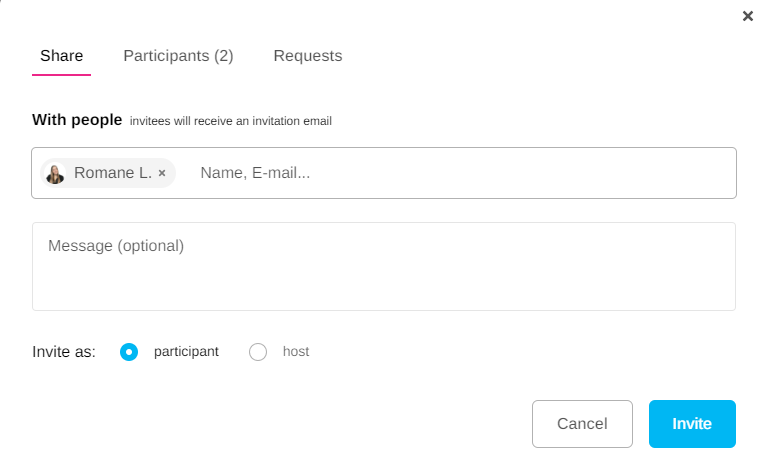Select the participant radio button

pos(128,352)
